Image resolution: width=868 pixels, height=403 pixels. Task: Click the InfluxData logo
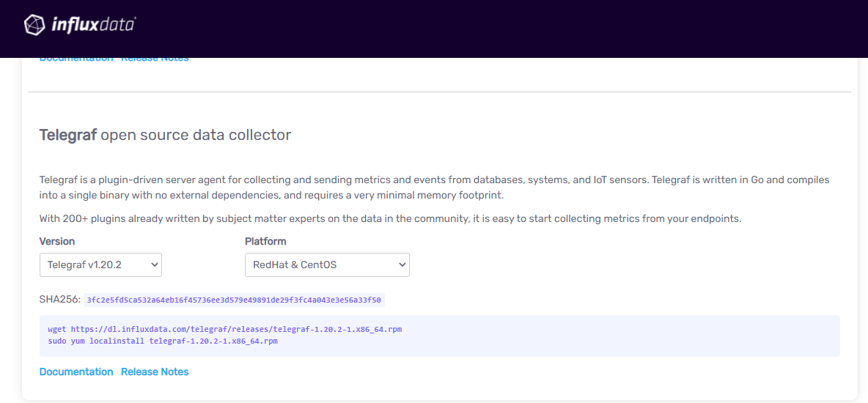click(x=80, y=24)
